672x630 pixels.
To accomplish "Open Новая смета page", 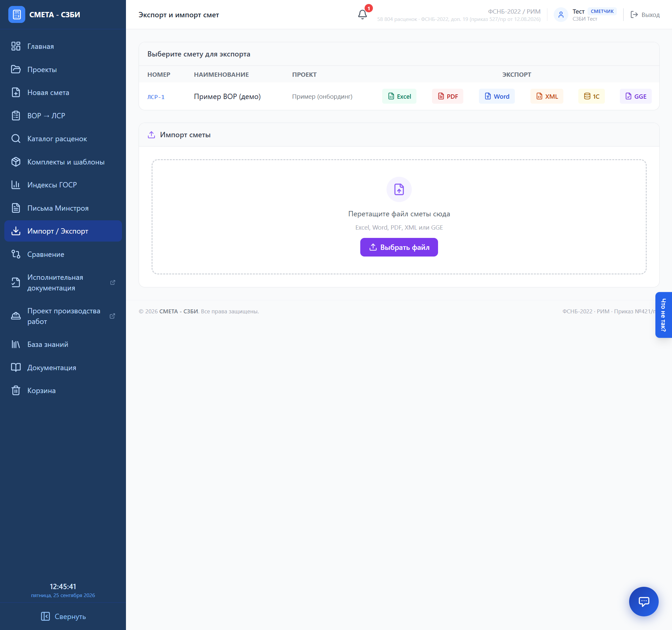I will pyautogui.click(x=63, y=92).
